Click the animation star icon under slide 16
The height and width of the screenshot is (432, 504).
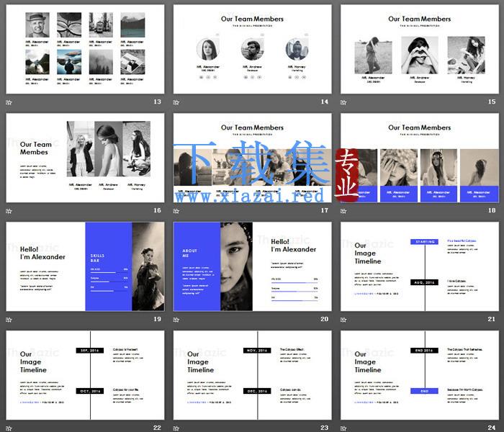tap(9, 211)
